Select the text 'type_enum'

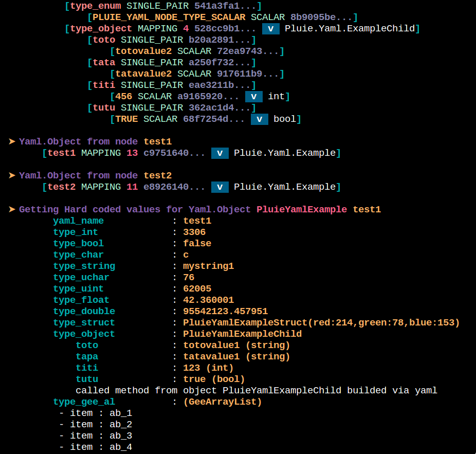click(x=96, y=6)
